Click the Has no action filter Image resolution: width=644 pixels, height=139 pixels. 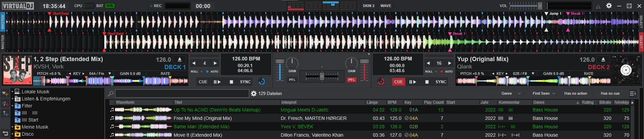click(x=576, y=93)
